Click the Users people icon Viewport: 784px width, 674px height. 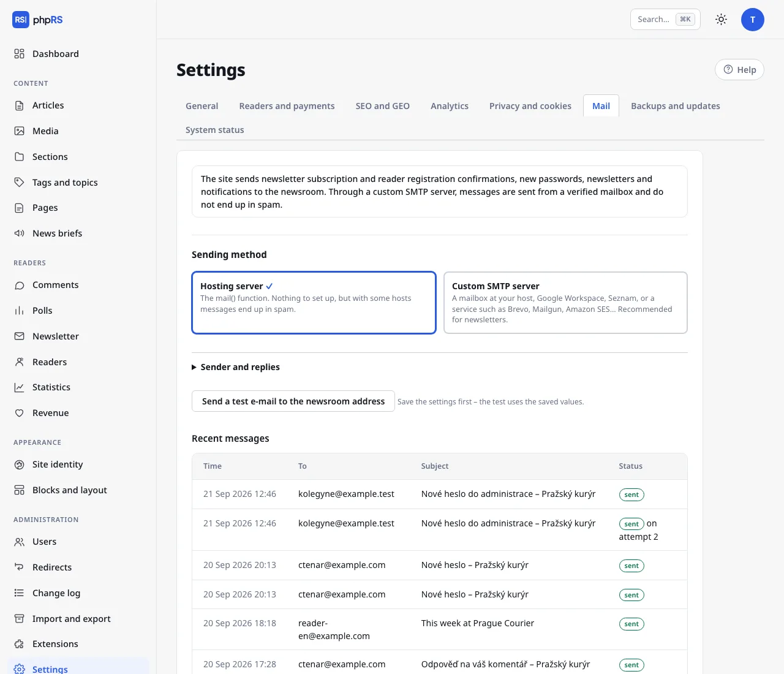click(x=20, y=542)
